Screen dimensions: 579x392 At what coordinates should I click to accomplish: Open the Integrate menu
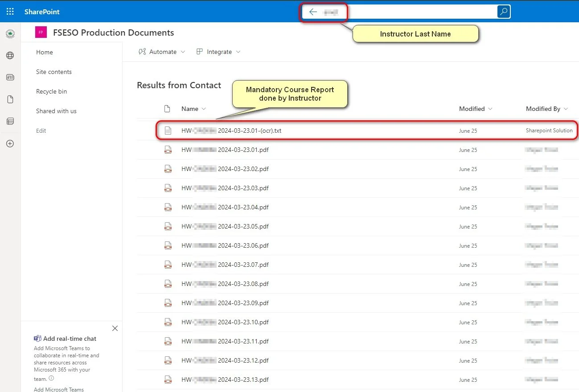pos(218,52)
